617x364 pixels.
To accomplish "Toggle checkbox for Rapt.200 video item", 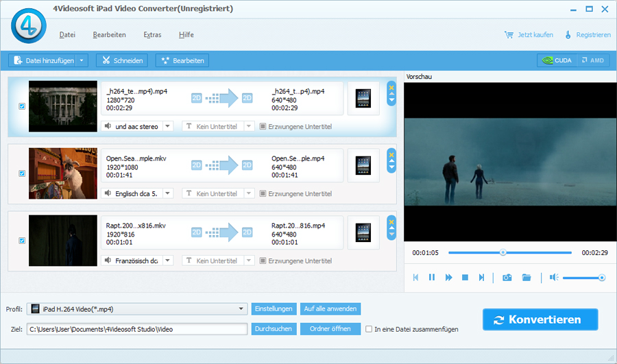I will [x=22, y=241].
